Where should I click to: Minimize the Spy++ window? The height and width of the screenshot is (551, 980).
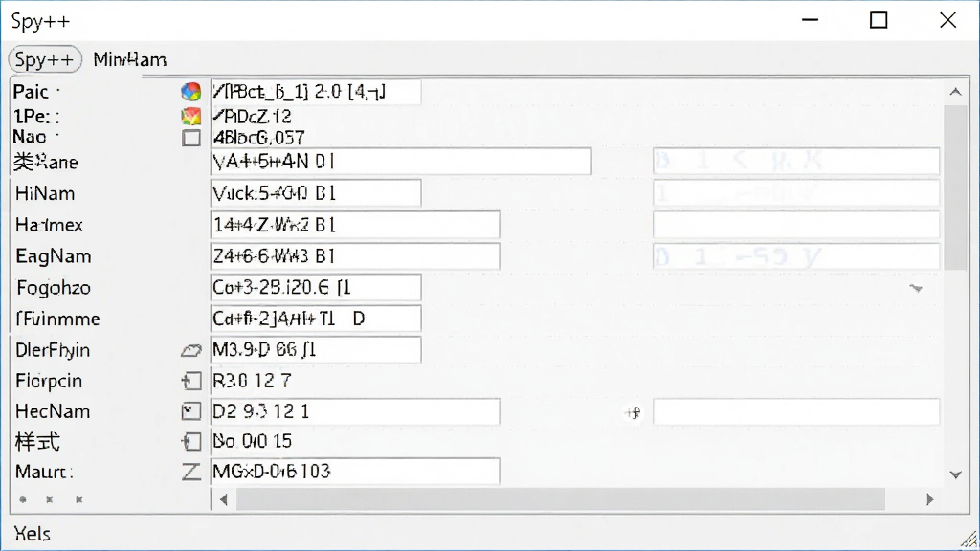tap(810, 21)
